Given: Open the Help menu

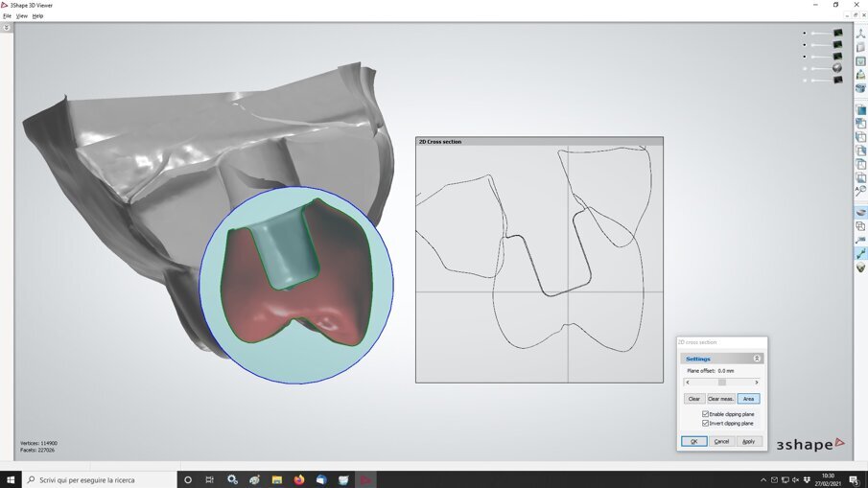Looking at the screenshot, I should [x=37, y=16].
